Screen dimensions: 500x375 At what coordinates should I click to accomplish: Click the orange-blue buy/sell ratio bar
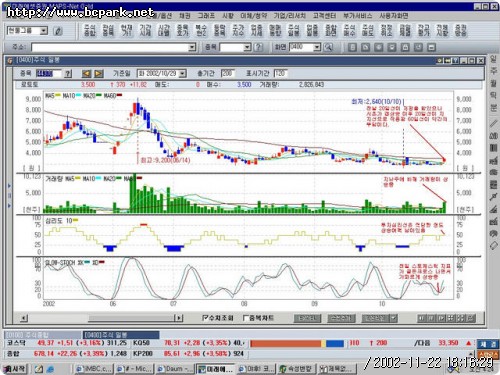tap(297, 344)
